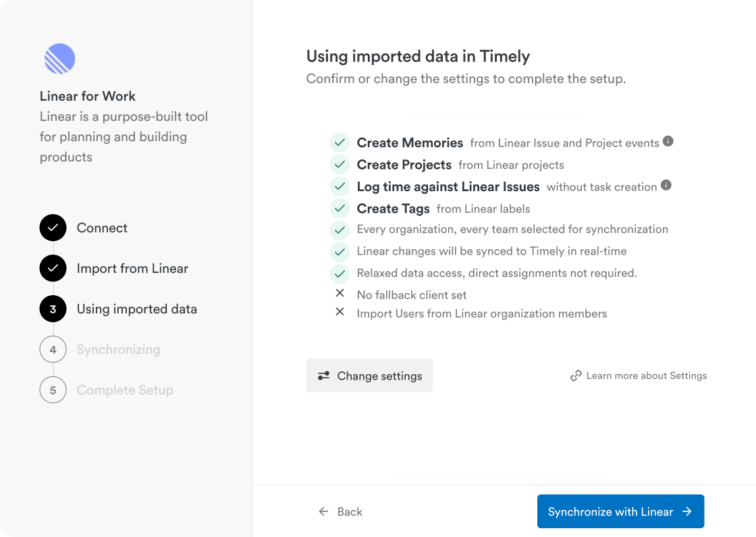Viewport: 756px width, 537px height.
Task: Select the Import from Linear step label
Action: tap(132, 269)
